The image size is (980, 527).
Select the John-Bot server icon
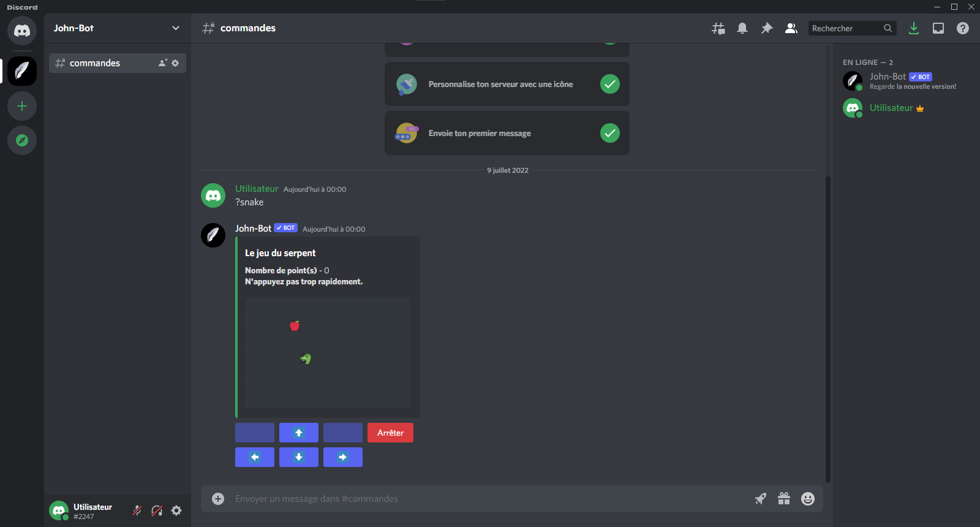tap(22, 71)
